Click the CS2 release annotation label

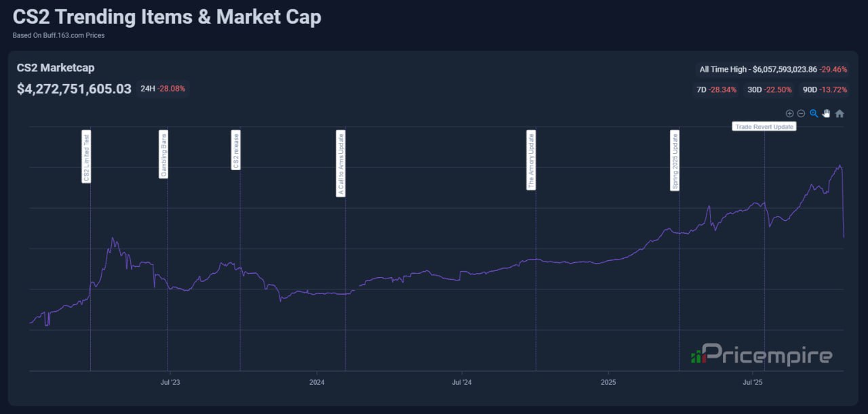(236, 150)
